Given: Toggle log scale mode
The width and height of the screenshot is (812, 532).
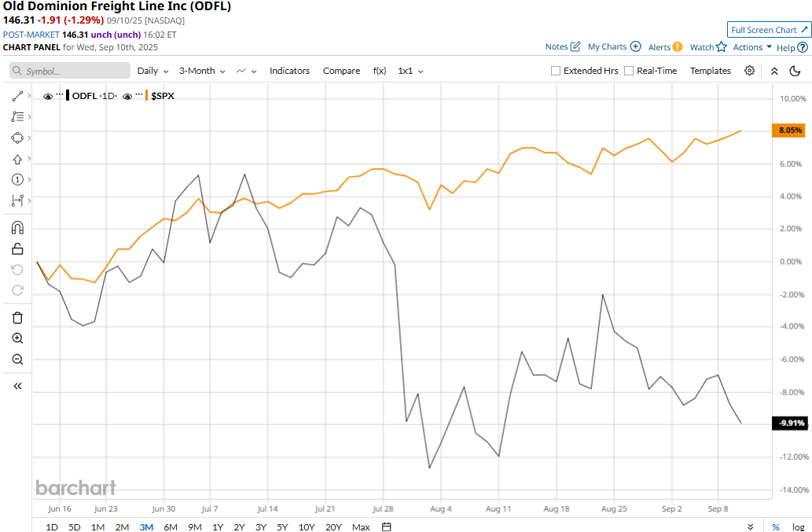Looking at the screenshot, I should [x=798, y=526].
